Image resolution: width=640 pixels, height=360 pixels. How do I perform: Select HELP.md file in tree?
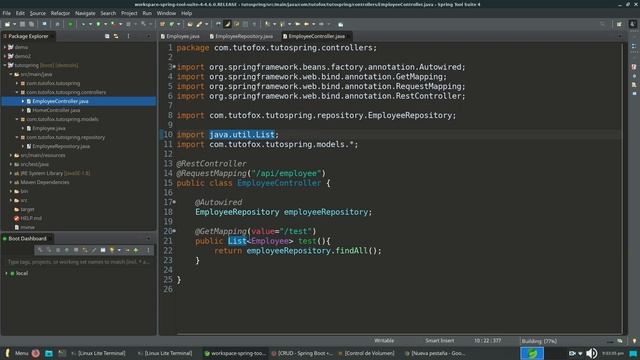click(31, 218)
